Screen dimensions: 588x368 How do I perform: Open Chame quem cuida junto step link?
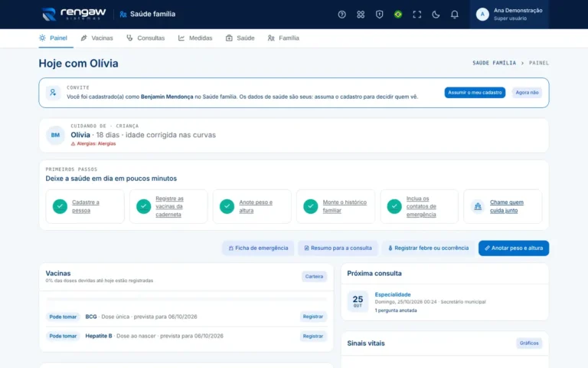(507, 206)
